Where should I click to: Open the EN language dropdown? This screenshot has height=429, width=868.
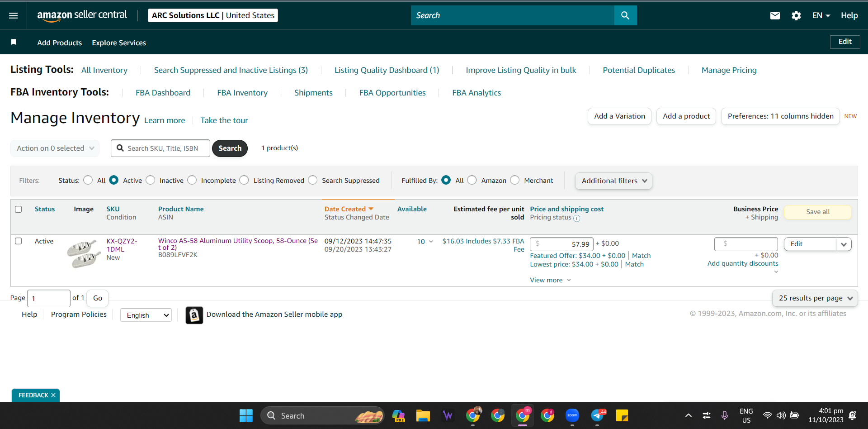point(821,15)
